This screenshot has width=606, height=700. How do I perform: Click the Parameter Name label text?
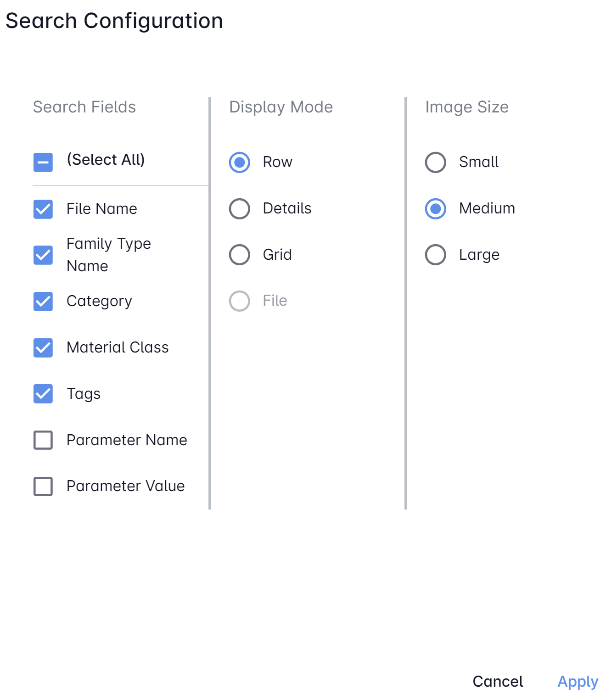pos(127,440)
